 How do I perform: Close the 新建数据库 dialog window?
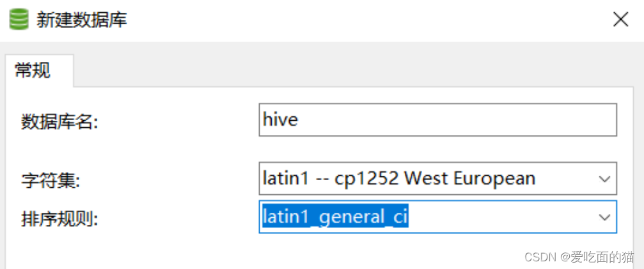click(x=620, y=19)
